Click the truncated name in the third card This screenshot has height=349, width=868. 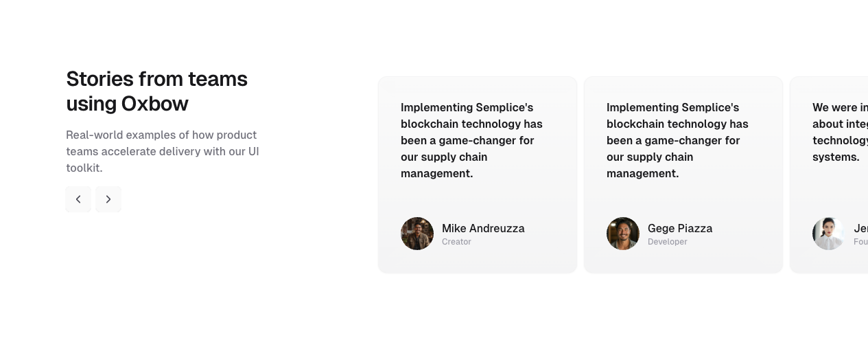[x=860, y=228]
